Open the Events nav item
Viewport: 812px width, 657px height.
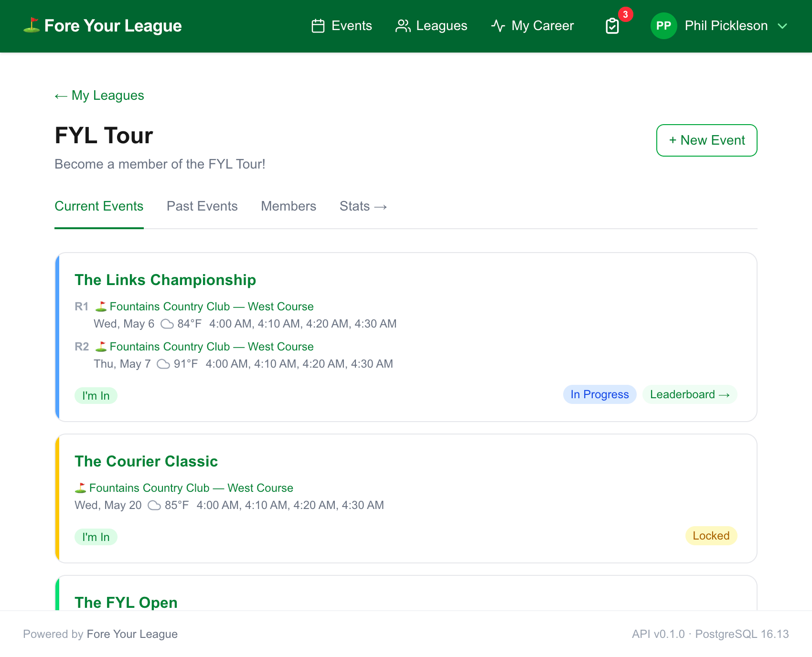[342, 26]
